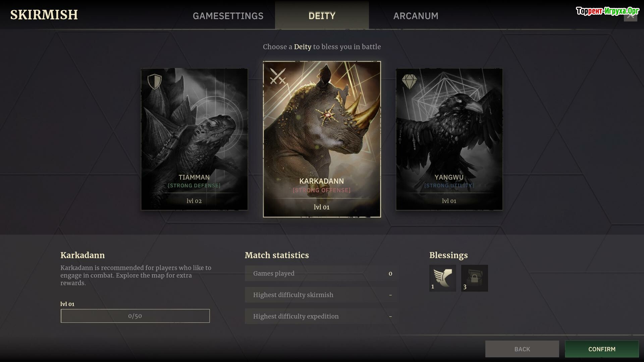Click the Karkadann level progress bar 0/50
This screenshot has height=362, width=644.
[x=135, y=316]
